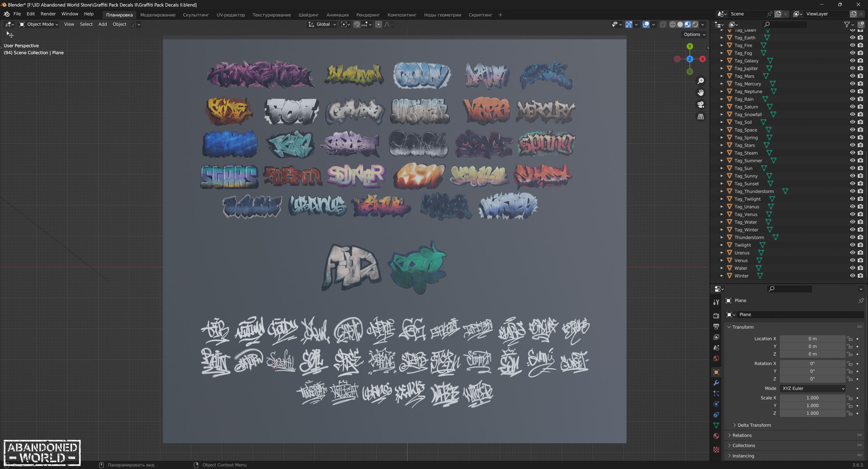
Task: Open the viewport Options popover
Action: tap(694, 34)
